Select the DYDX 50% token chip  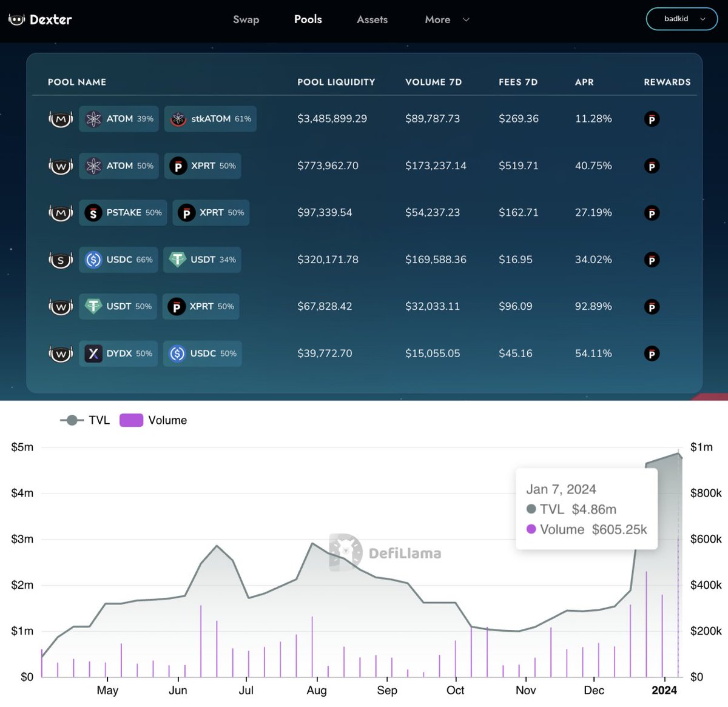(x=118, y=353)
